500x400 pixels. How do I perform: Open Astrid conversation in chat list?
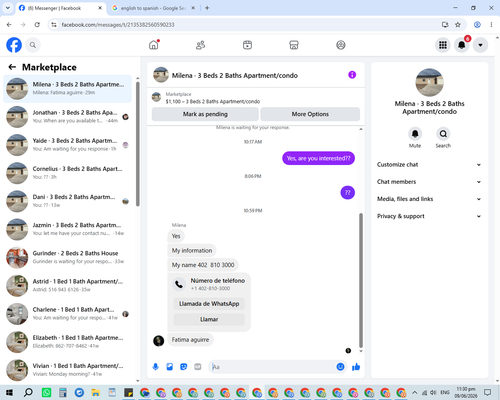(67, 286)
